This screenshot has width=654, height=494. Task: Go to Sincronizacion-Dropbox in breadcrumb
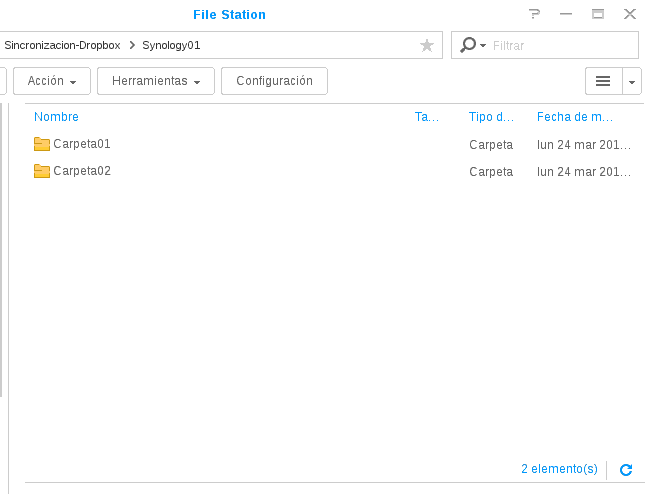(62, 45)
